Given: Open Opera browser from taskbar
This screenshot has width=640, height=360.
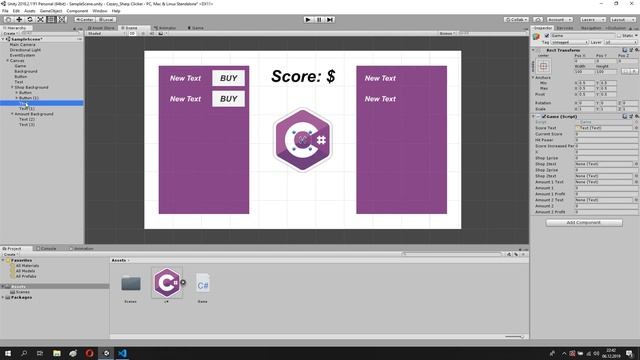Looking at the screenshot, I should pyautogui.click(x=89, y=353).
